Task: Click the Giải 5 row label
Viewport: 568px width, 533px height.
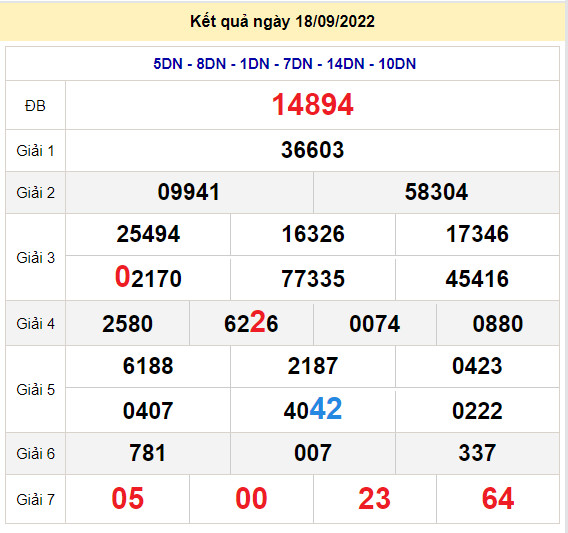Action: coord(36,390)
